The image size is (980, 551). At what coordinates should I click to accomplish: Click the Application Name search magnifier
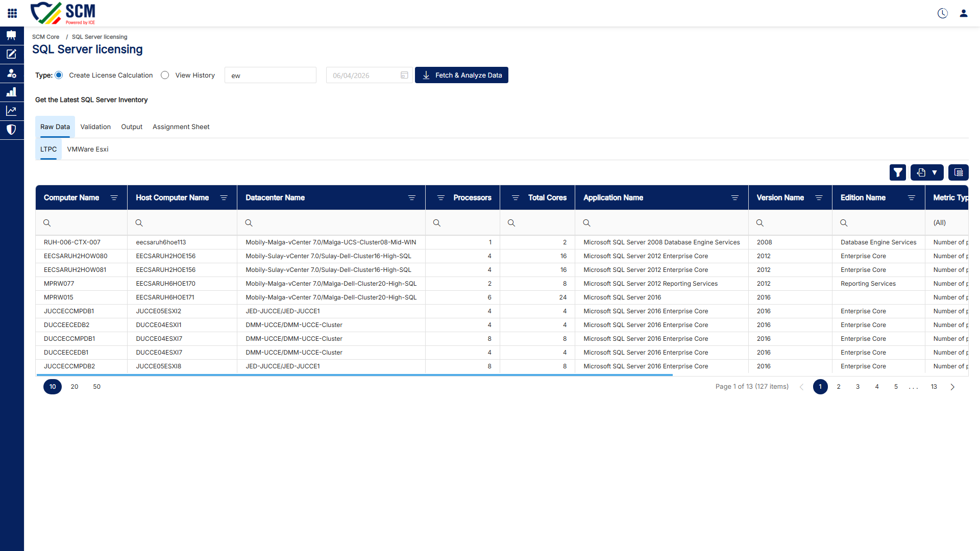pos(587,223)
